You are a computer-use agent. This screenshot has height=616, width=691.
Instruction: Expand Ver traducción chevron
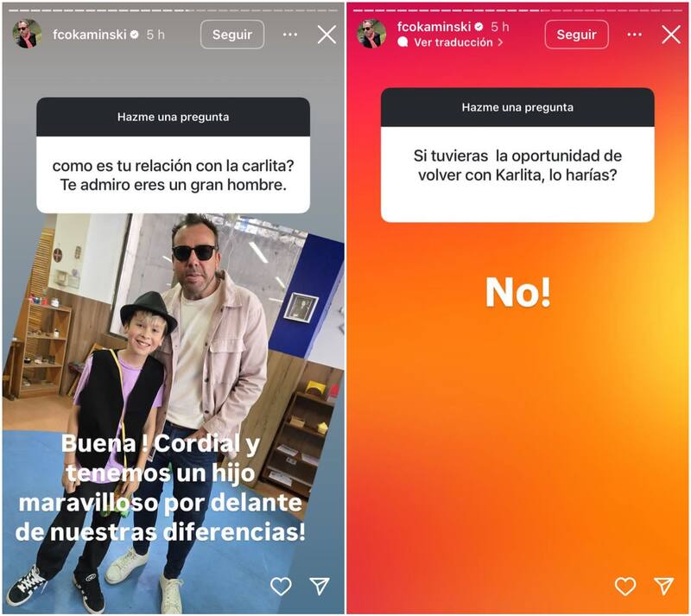coord(500,42)
